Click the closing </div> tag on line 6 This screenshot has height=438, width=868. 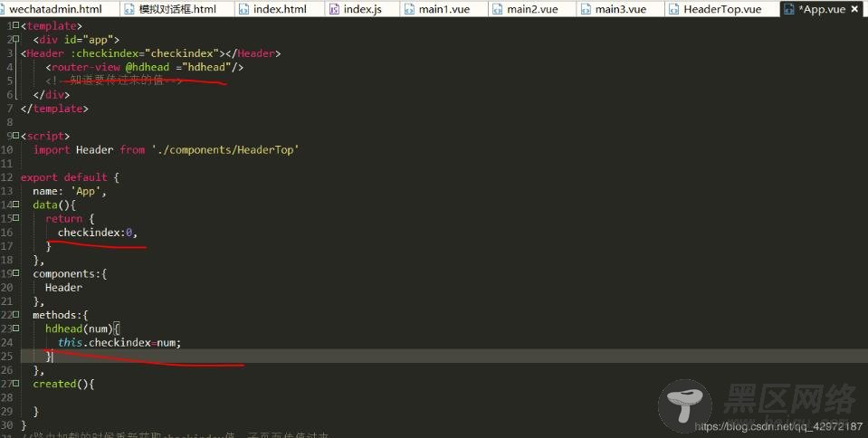(x=52, y=95)
